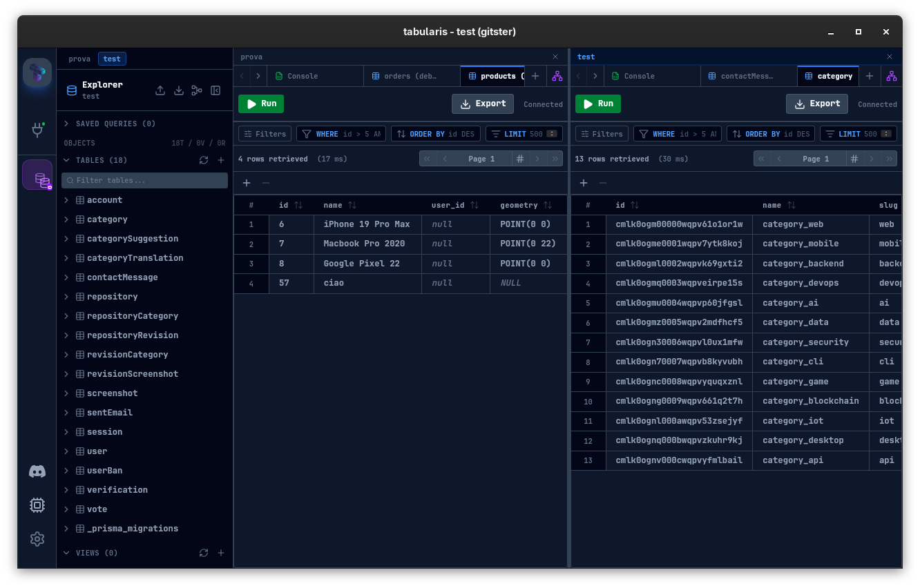The image size is (920, 588).
Task: Open the contactMessage tab in test pane
Action: pos(747,76)
